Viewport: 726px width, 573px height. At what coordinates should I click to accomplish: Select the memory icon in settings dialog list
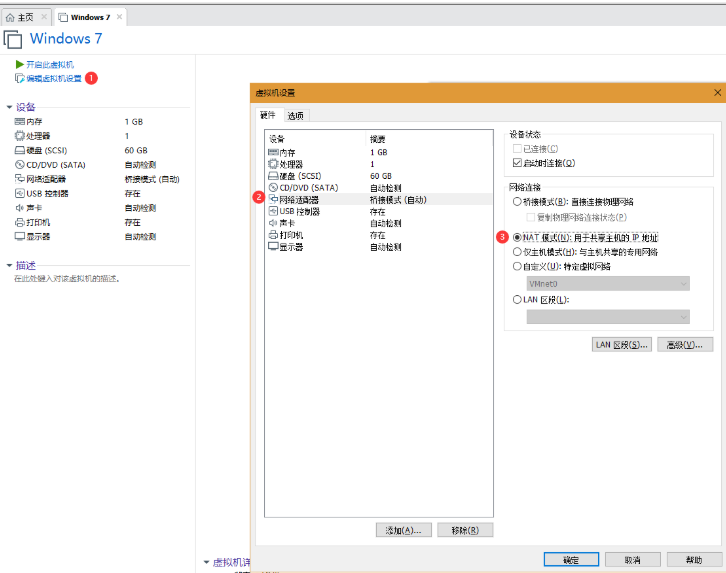[x=273, y=152]
